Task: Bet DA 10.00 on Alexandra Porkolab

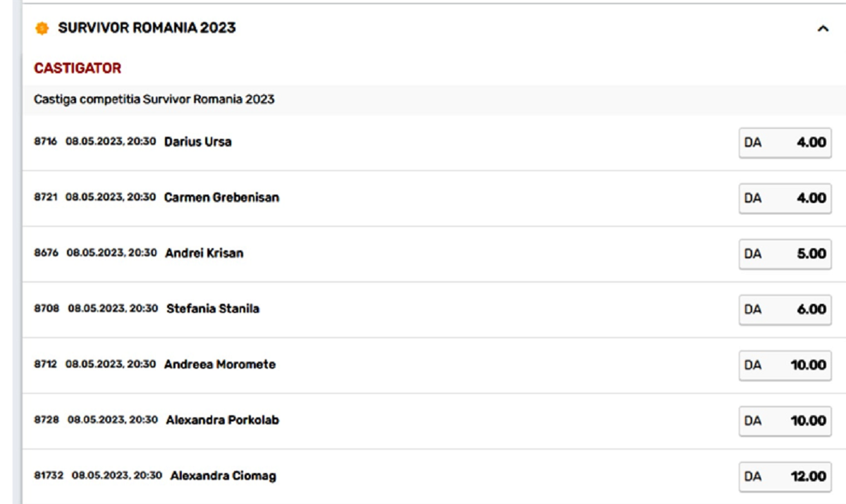Action: coord(785,421)
